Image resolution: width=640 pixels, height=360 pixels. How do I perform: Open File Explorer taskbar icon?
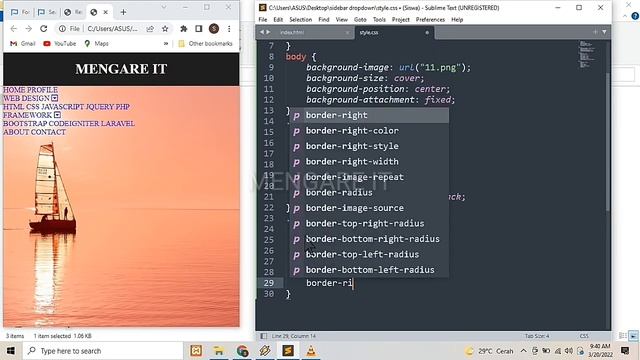[x=219, y=351]
